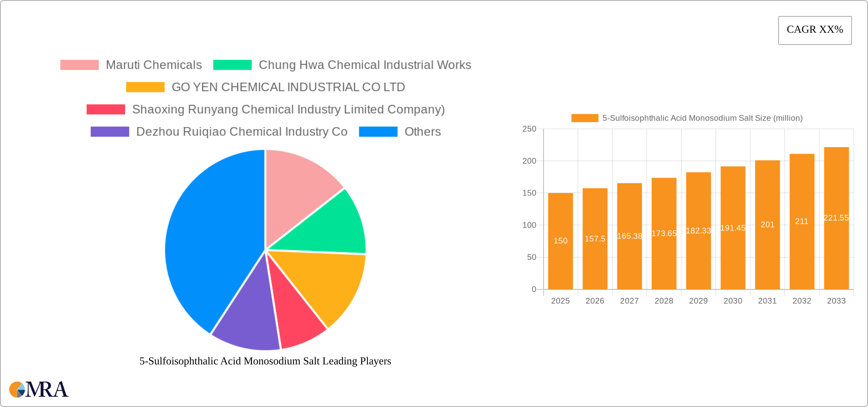
Task: Click the 2033 bar labeled 221.55
Action: [x=836, y=218]
